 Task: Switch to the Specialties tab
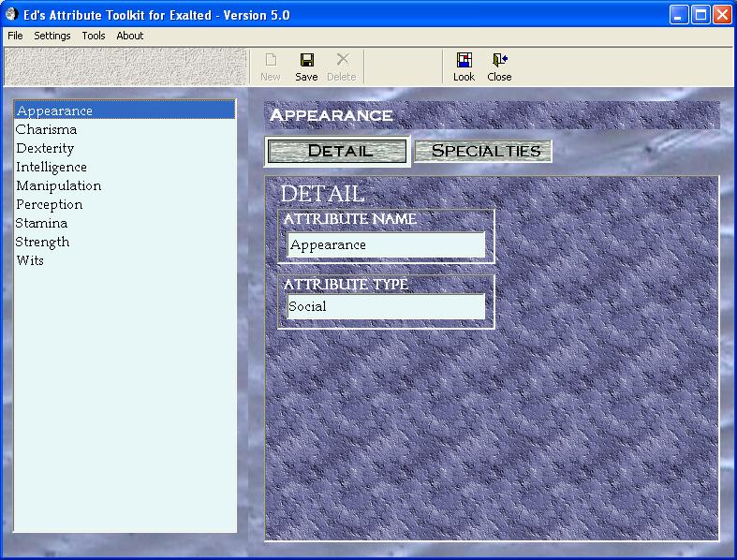483,151
